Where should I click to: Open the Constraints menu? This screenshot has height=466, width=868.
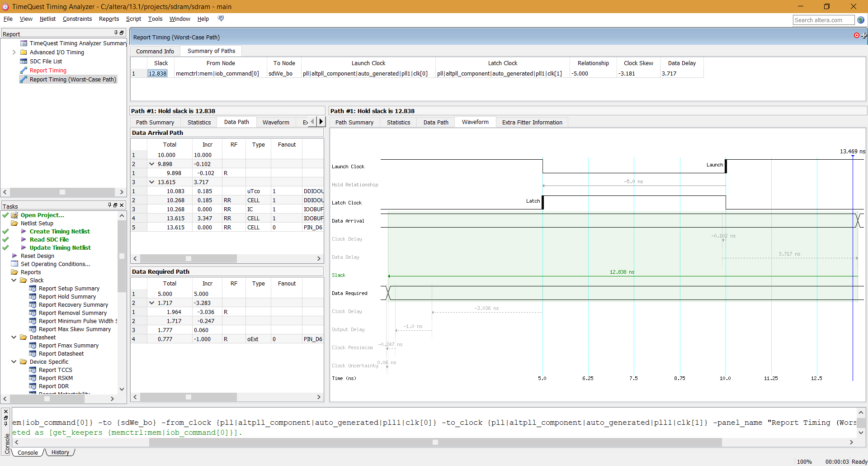77,19
